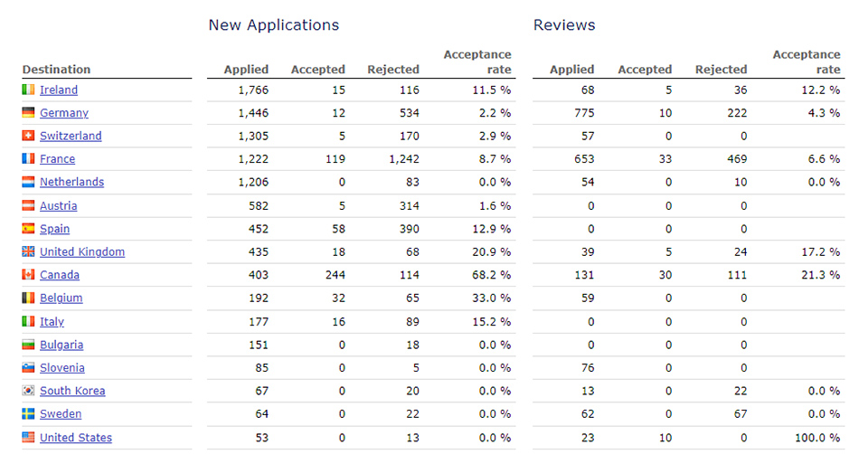This screenshot has height=454, width=868.
Task: Click the South Korea flag icon
Action: tap(28, 391)
